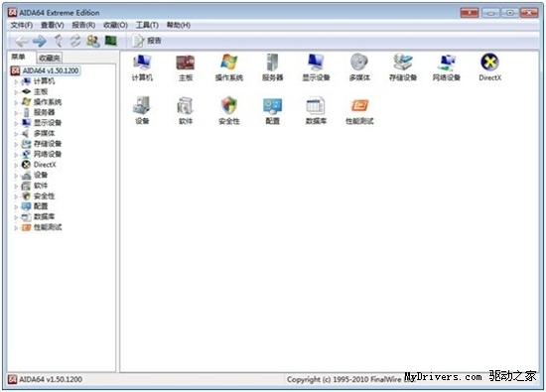
Task: Open the 收藏(O) menu
Action: [115, 25]
